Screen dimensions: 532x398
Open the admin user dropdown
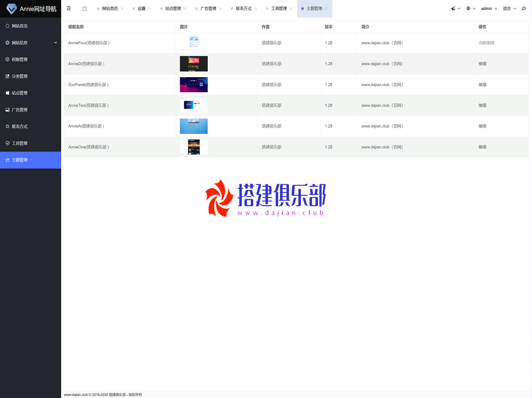(489, 8)
